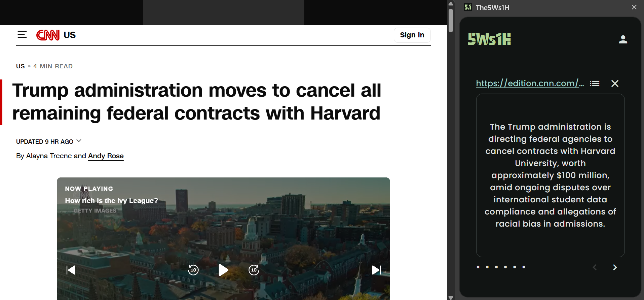Click the article's US category label
This screenshot has width=644, height=300.
pos(21,66)
